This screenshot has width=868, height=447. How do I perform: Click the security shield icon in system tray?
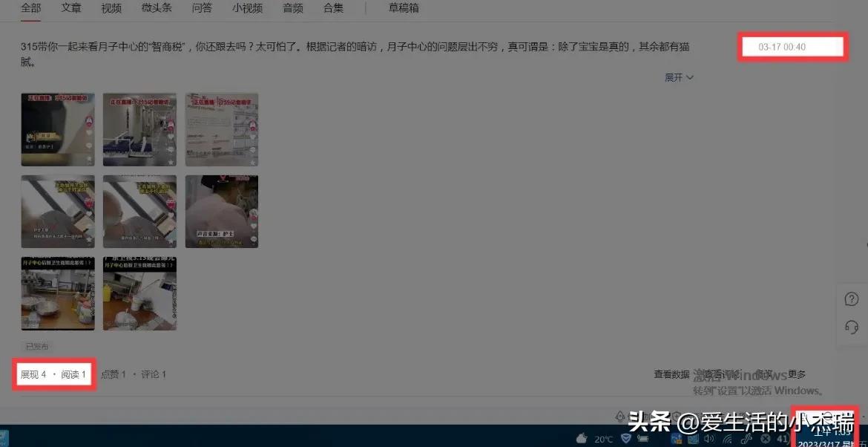[625, 438]
